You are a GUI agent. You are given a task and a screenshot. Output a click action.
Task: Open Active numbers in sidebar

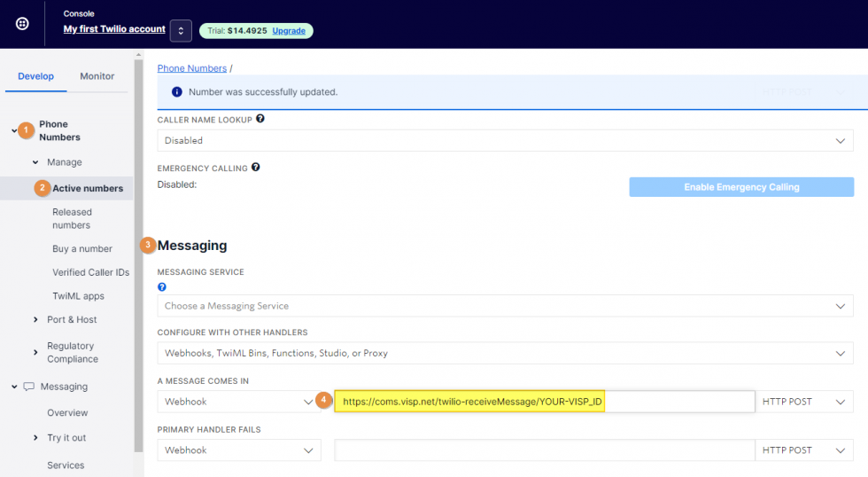tap(88, 188)
